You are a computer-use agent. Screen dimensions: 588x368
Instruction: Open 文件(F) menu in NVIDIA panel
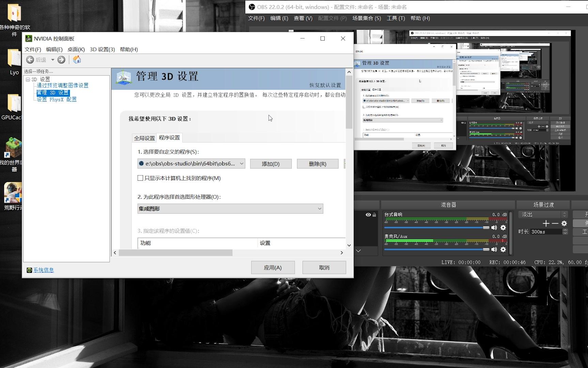click(33, 49)
